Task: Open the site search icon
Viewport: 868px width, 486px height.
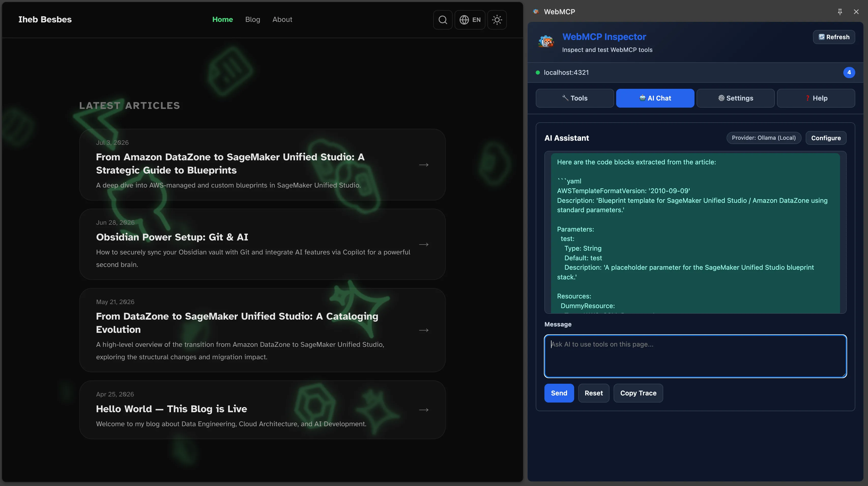Action: click(442, 20)
